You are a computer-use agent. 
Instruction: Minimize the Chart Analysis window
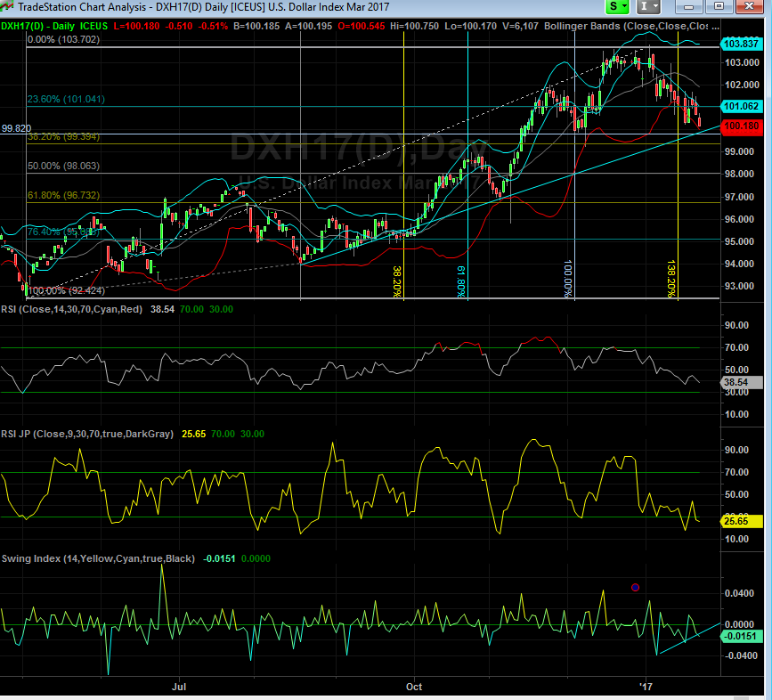coord(696,7)
